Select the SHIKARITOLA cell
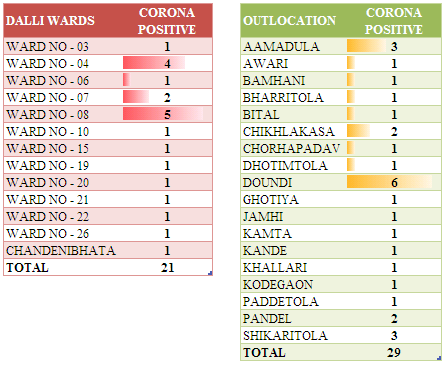This screenshot has height=365, width=444. (293, 335)
